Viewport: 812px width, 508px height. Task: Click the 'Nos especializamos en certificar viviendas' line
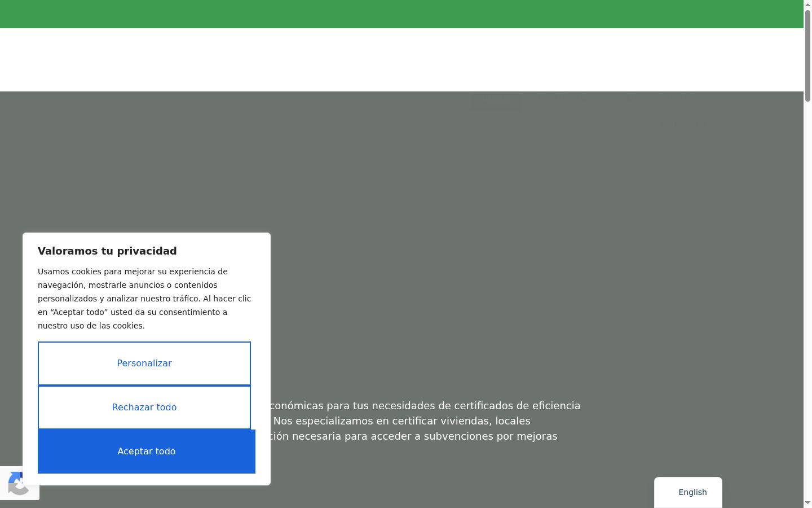402,421
